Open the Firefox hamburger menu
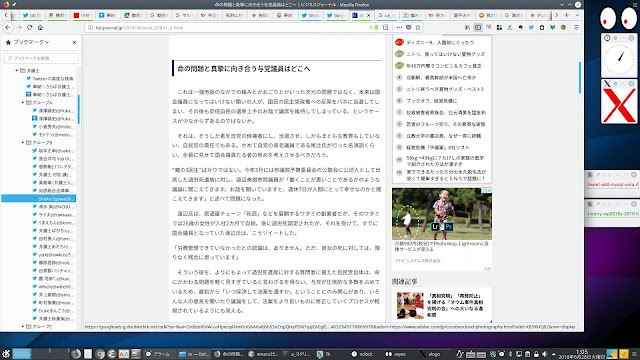Image resolution: width=640 pixels, height=360 pixels. coord(576,27)
